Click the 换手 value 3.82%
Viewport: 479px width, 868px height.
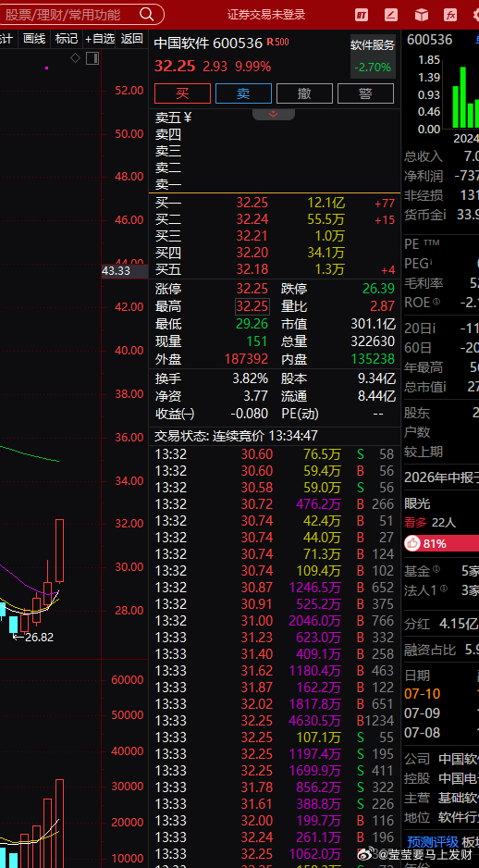250,379
